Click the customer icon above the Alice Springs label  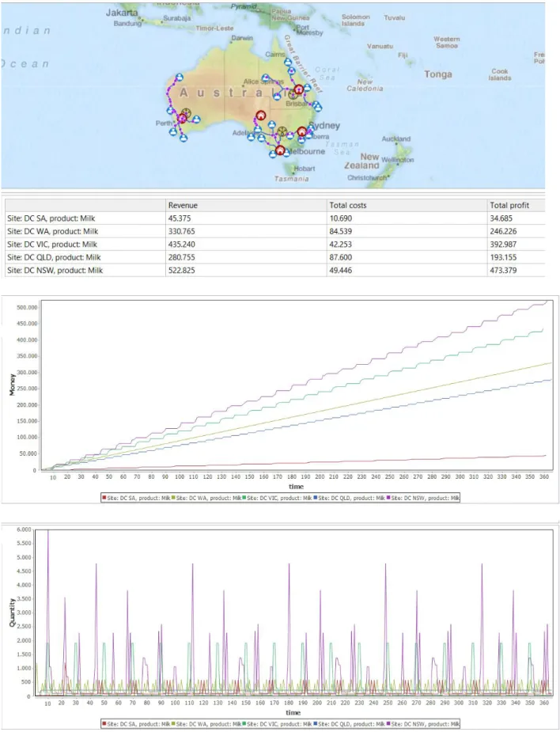pyautogui.click(x=266, y=78)
